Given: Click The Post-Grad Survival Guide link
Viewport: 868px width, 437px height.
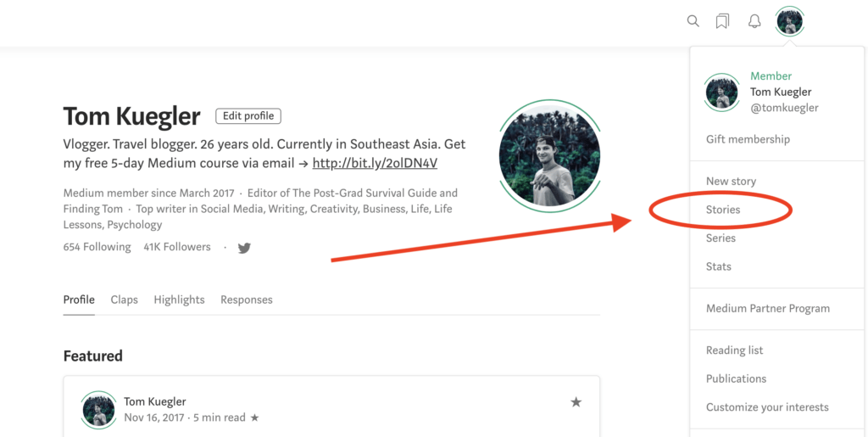Looking at the screenshot, I should [x=364, y=193].
